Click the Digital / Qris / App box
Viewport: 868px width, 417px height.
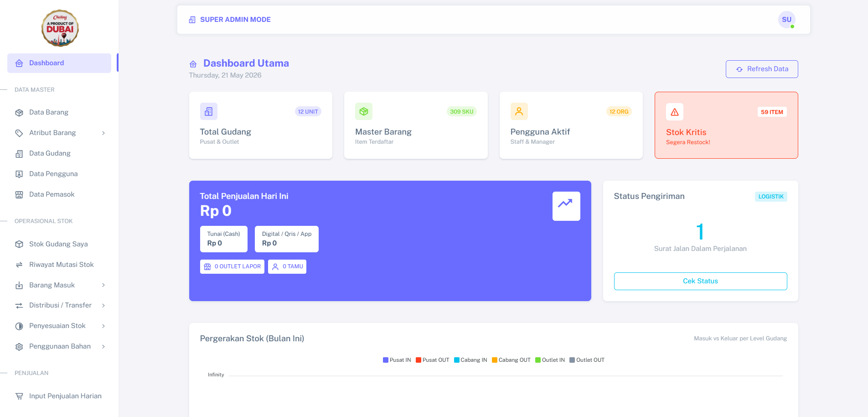click(287, 239)
